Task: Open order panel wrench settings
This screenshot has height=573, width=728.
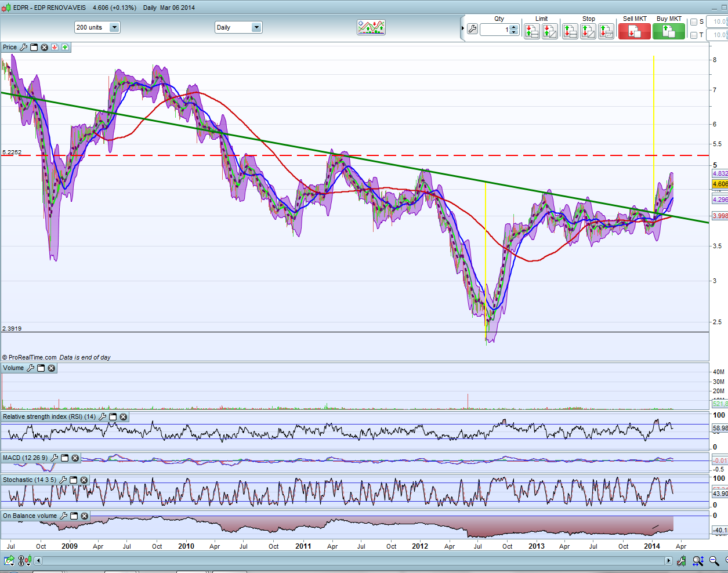Action: 472,29
